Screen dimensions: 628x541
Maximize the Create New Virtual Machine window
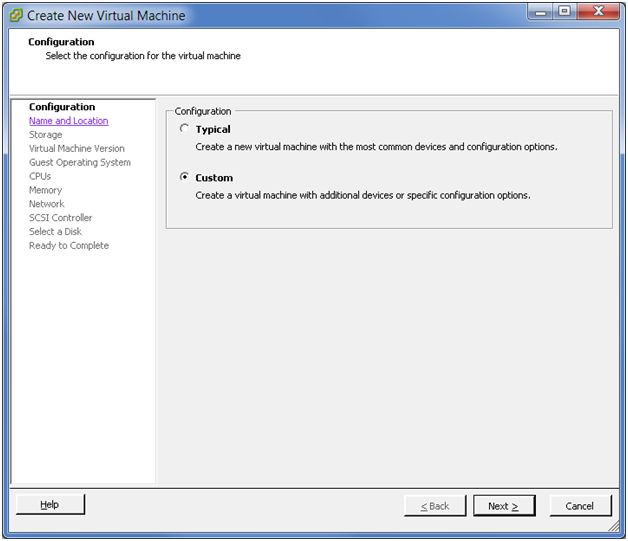click(x=565, y=12)
